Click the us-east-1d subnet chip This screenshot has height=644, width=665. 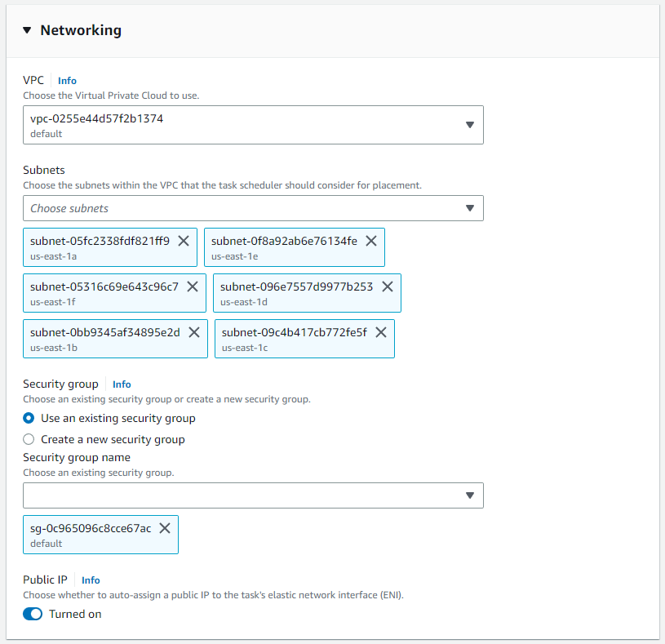coord(296,293)
